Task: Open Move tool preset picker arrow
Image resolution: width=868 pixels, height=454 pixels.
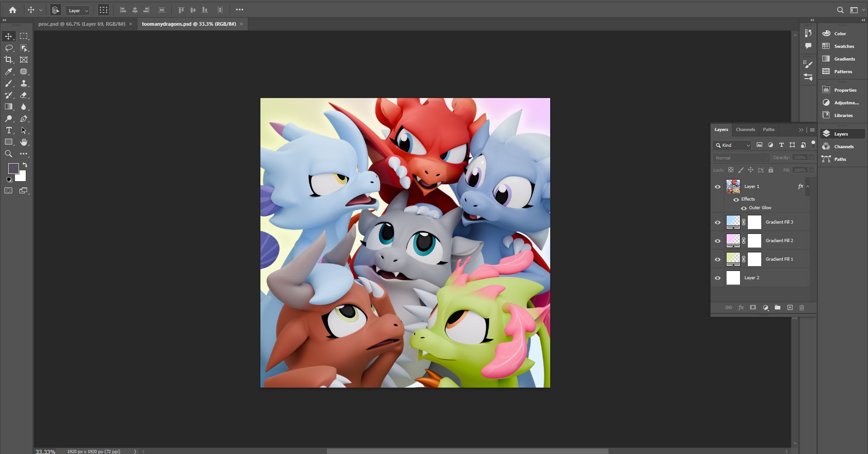Action: pyautogui.click(x=41, y=10)
